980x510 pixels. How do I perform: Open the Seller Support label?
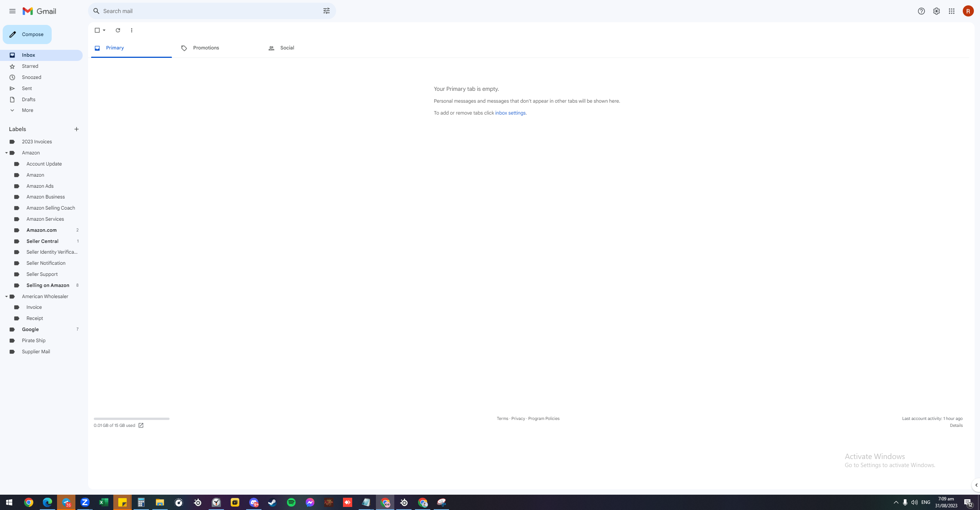41,274
